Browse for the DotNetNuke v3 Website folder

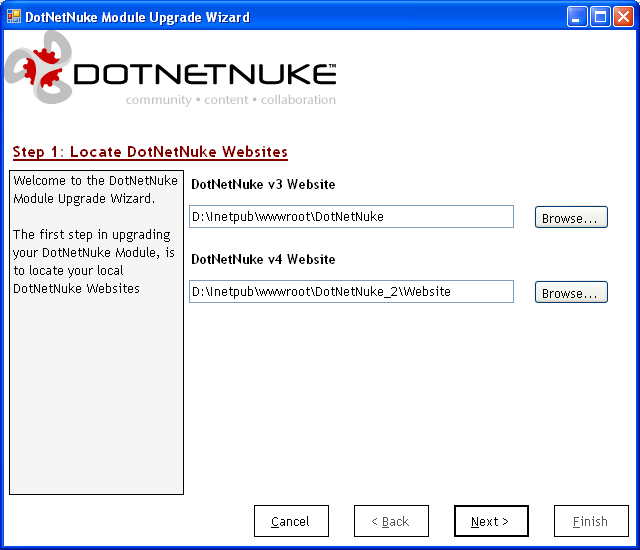click(571, 217)
